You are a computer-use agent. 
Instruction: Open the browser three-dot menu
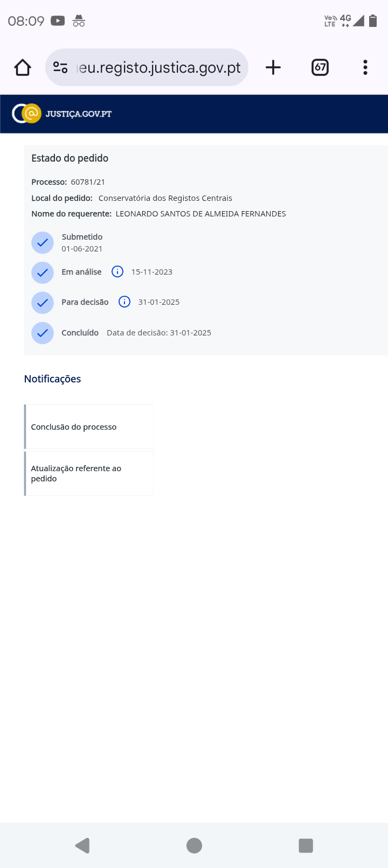pyautogui.click(x=365, y=68)
